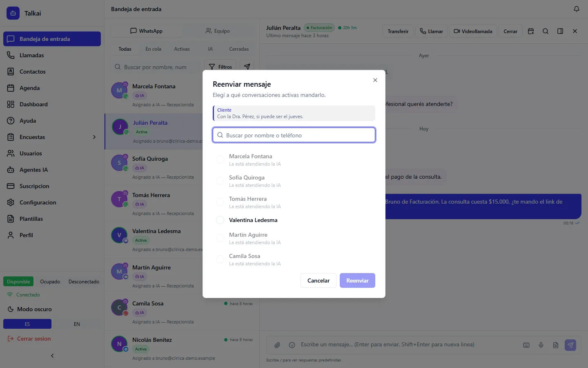
Task: Open the Filtros filter dropdown
Action: 220,67
